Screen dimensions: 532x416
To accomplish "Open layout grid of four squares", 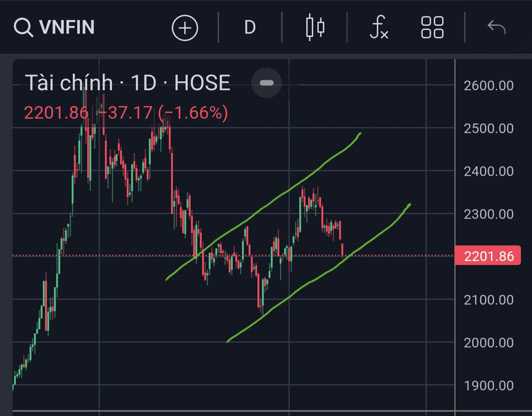I will (432, 27).
